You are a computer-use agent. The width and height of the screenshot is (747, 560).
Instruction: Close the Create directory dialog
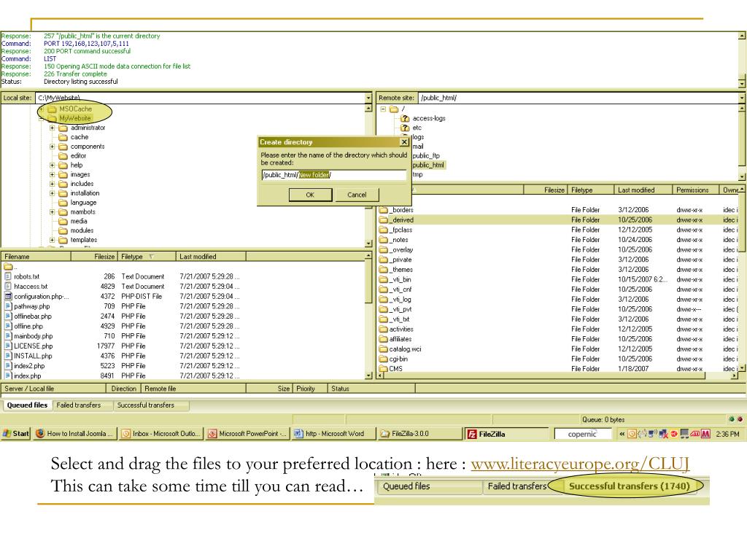pos(404,142)
